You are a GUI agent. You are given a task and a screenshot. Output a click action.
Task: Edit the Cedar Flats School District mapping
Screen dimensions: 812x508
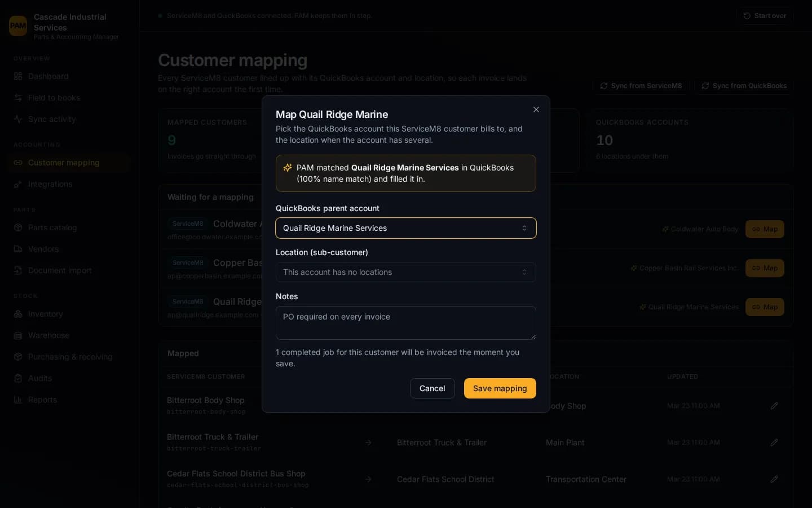[774, 479]
